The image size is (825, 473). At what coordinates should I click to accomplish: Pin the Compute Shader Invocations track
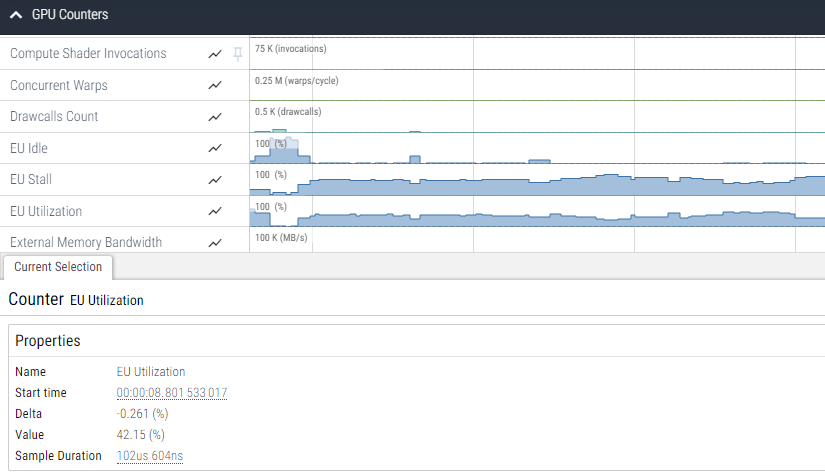(x=238, y=54)
